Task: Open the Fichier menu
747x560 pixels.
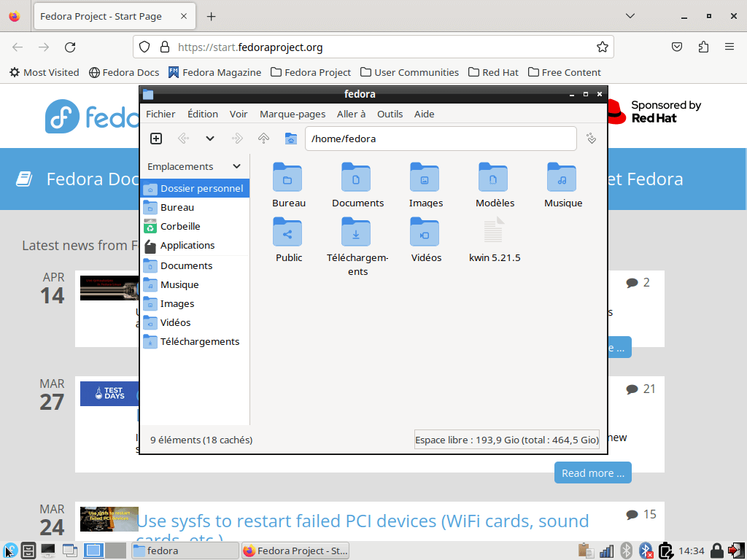Action: coord(160,114)
